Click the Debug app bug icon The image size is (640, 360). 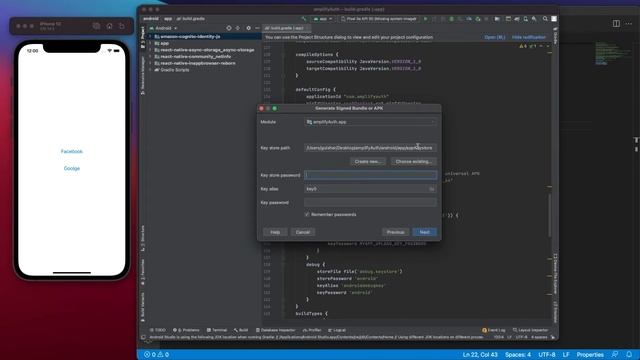pos(451,19)
